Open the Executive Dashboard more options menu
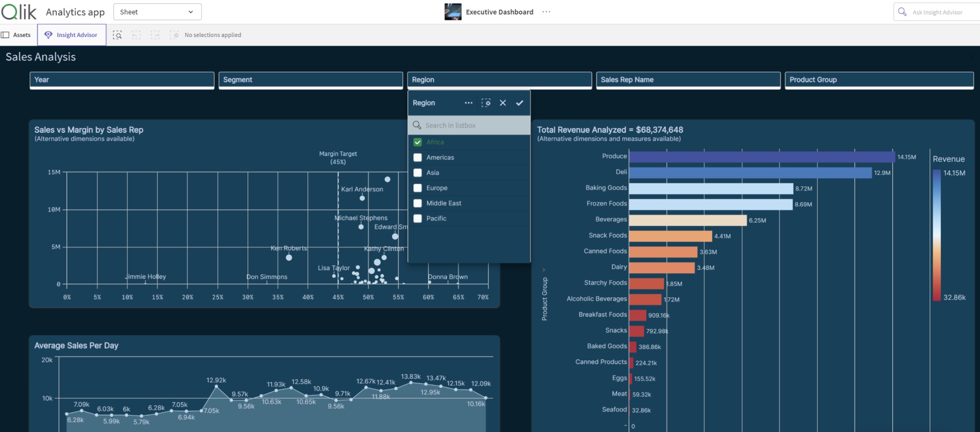980x432 pixels. [x=546, y=12]
